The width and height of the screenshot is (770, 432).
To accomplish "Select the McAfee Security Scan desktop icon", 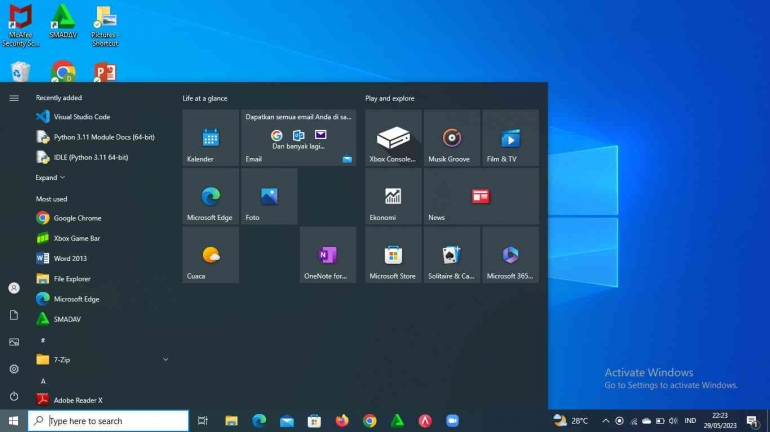I will pos(21,26).
